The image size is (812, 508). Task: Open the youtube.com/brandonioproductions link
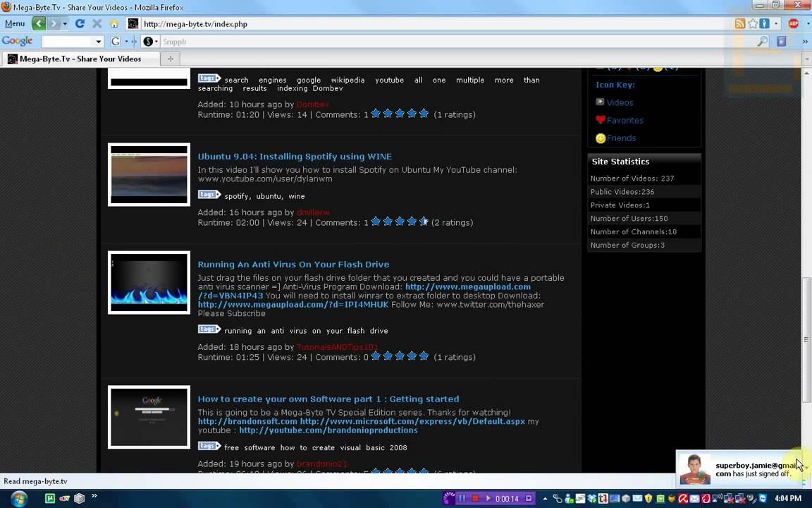[x=328, y=430]
